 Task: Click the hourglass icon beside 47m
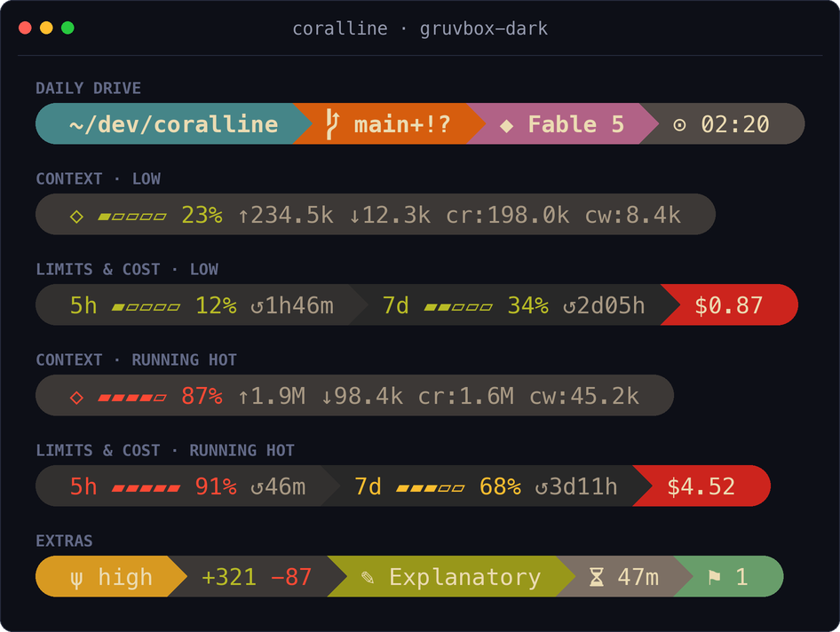(x=596, y=577)
